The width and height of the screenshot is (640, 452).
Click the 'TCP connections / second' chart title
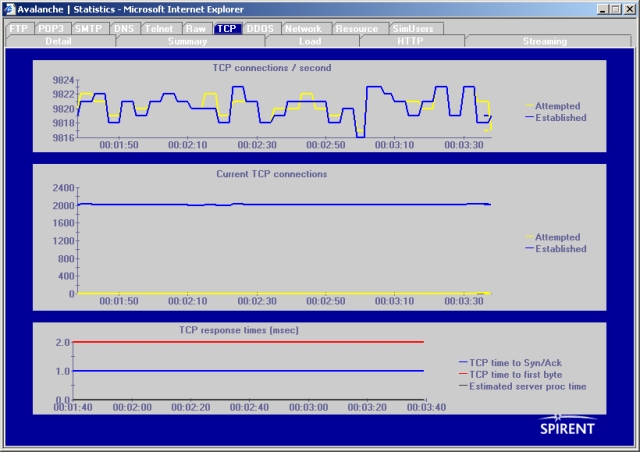(x=272, y=68)
